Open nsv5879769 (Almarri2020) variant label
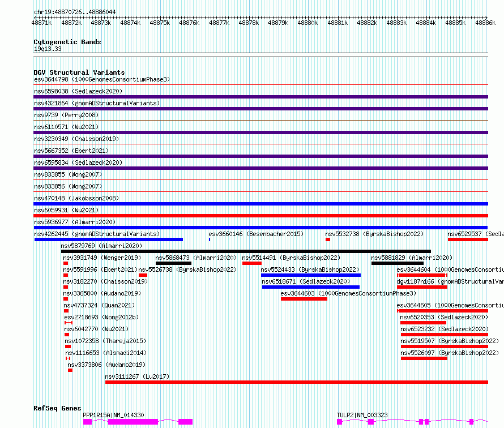Viewport: 504px width, 428px height. tap(101, 246)
